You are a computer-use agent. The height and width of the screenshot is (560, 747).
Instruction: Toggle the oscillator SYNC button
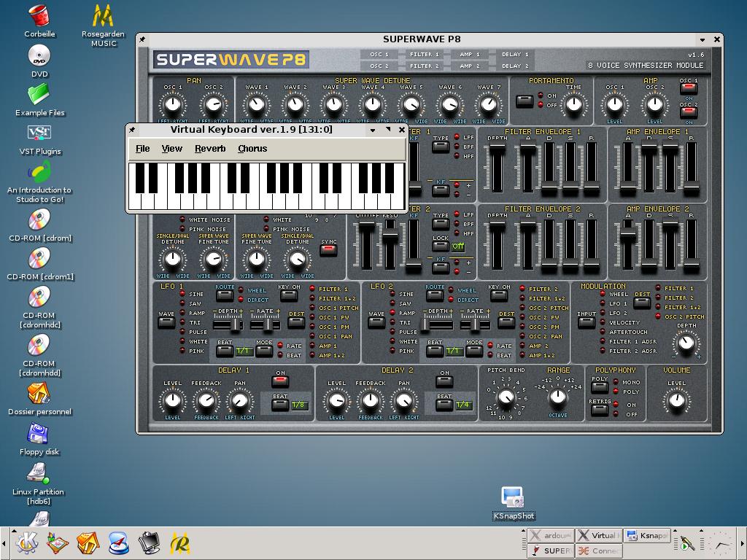328,250
